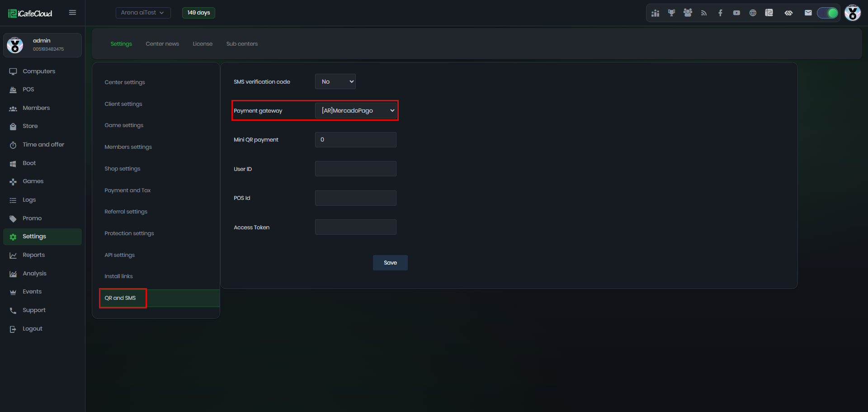This screenshot has height=412, width=868.
Task: Collapse the sidebar with the hamburger icon
Action: [x=72, y=13]
